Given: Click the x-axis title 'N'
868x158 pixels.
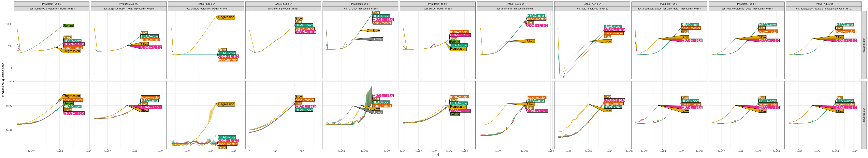Looking at the screenshot, I should (437, 155).
